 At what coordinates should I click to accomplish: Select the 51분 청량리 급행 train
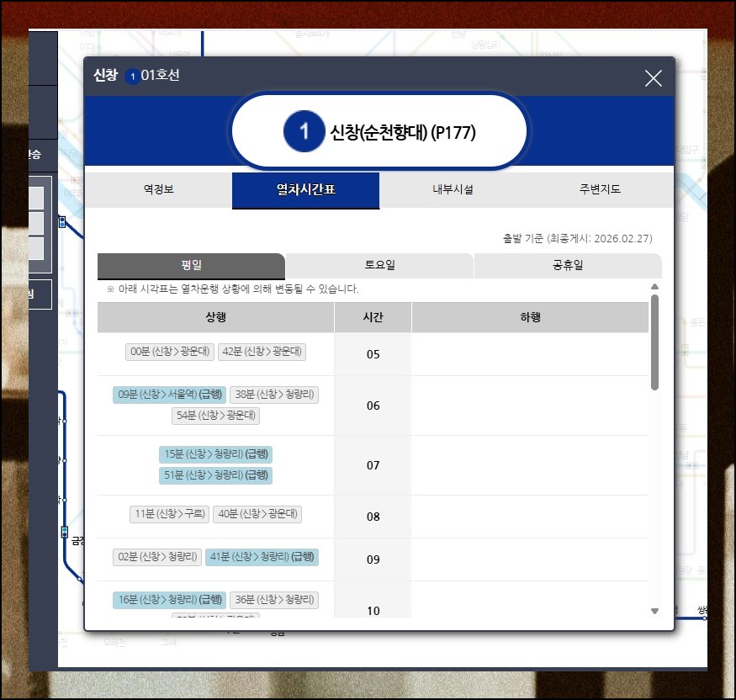click(x=216, y=475)
